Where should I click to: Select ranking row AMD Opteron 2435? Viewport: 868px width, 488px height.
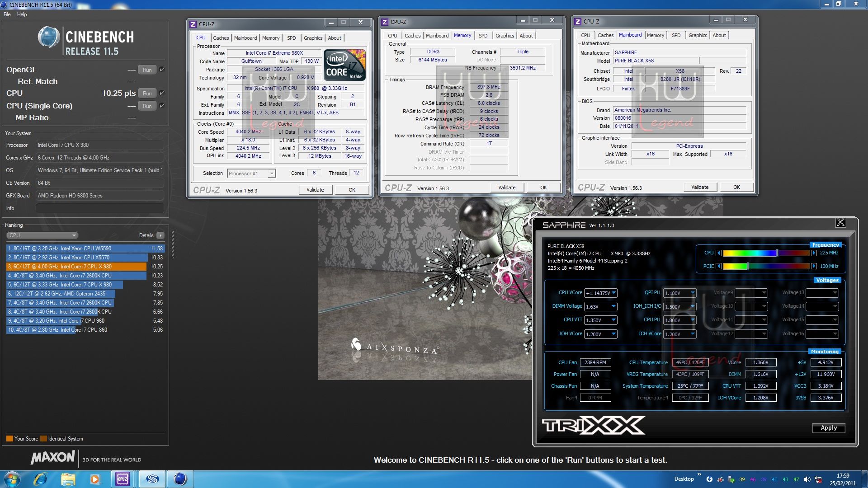(85, 294)
